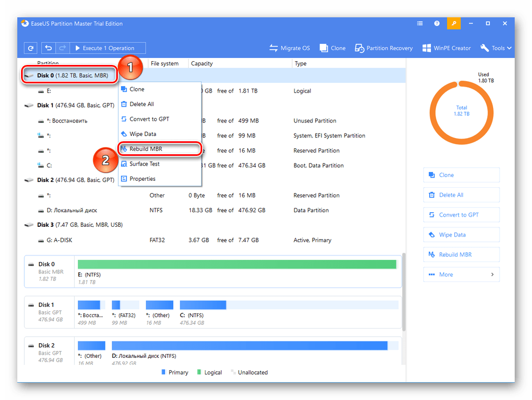Select the Disk 0 row in the partition list

click(x=72, y=76)
